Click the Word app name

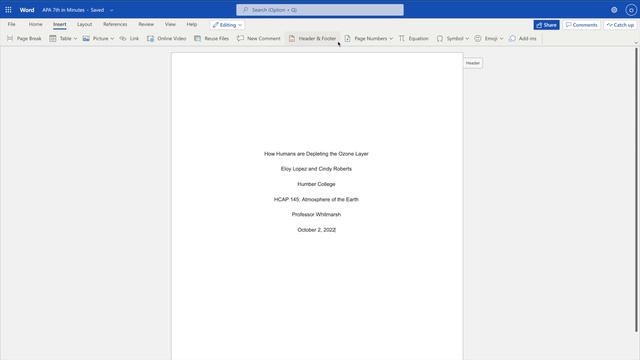click(x=27, y=10)
